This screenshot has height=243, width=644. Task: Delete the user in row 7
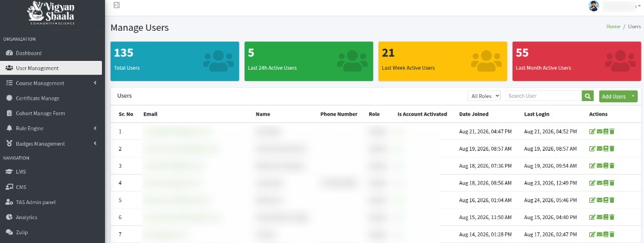pos(612,234)
